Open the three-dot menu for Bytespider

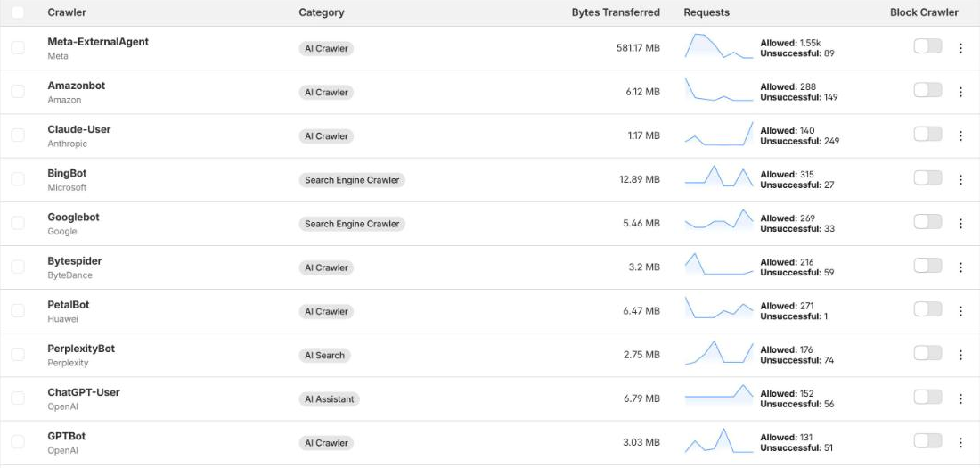[960, 267]
